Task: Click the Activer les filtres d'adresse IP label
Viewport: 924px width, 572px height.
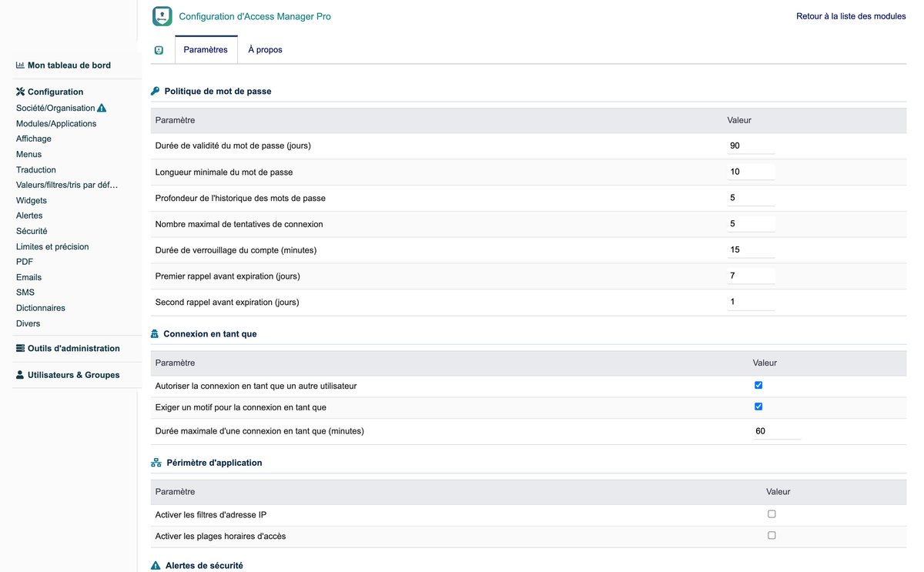Action: pos(211,514)
